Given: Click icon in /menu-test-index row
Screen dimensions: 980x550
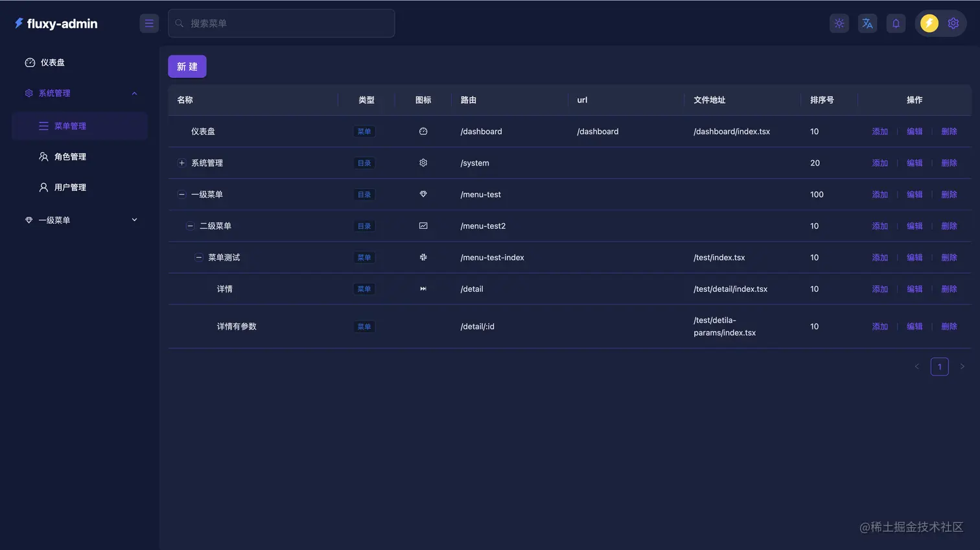Looking at the screenshot, I should point(423,257).
